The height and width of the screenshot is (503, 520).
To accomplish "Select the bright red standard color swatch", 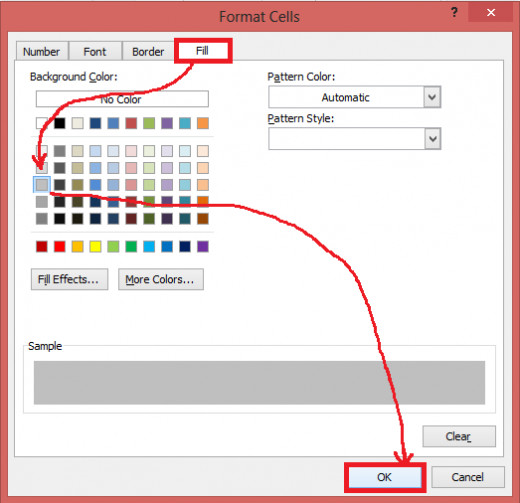I will [60, 247].
